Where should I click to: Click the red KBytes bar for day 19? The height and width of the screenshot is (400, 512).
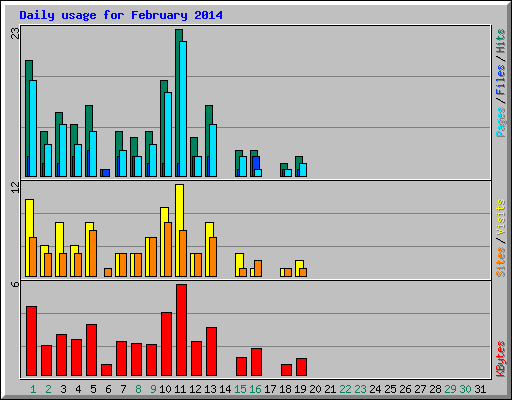pos(301,367)
